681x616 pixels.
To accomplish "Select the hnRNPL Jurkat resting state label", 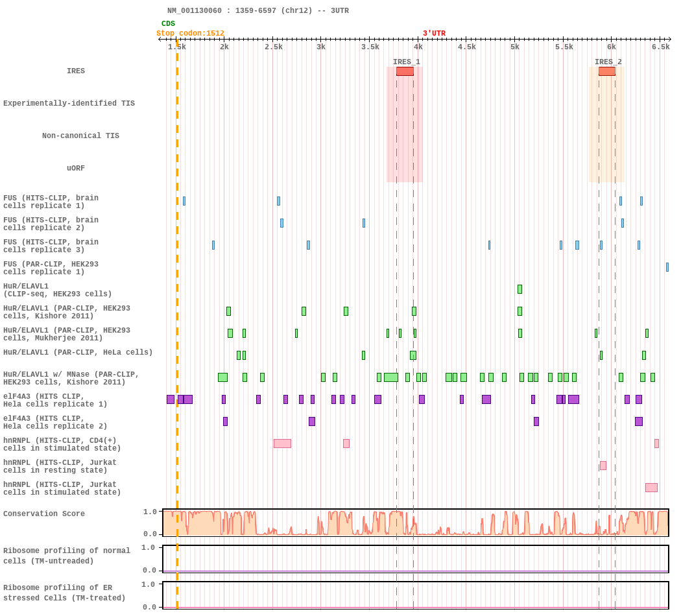I will tap(60, 467).
